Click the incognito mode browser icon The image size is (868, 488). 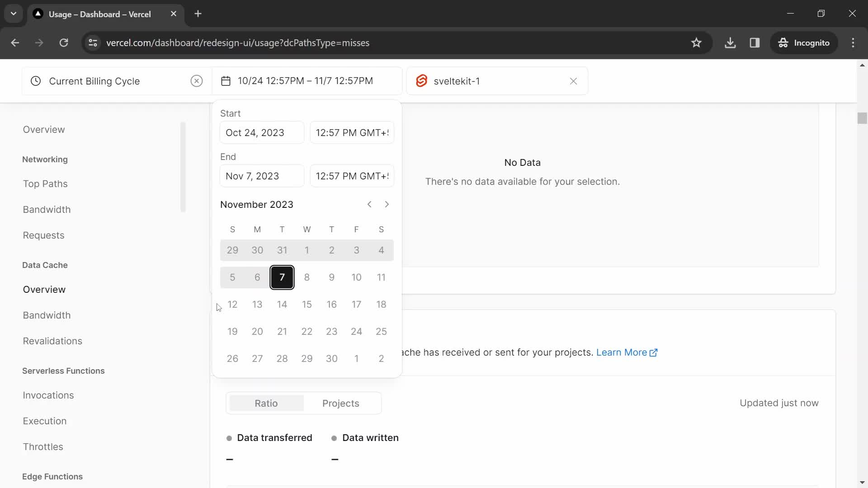pyautogui.click(x=783, y=42)
